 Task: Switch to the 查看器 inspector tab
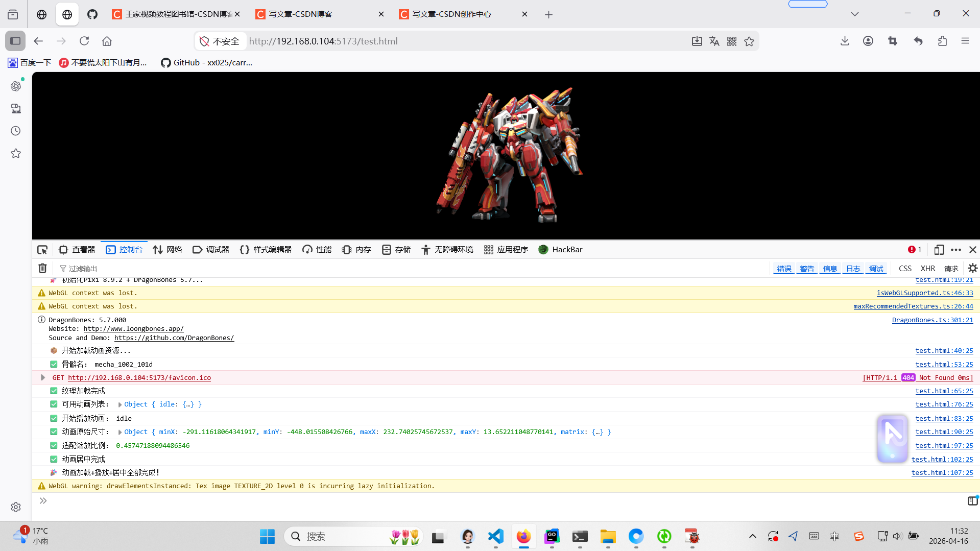77,250
